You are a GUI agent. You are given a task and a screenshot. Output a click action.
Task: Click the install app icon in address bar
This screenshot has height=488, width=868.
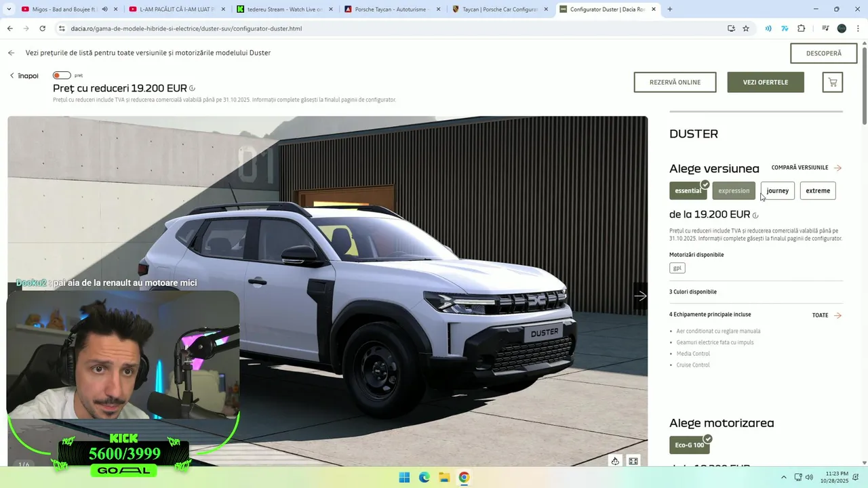click(731, 28)
